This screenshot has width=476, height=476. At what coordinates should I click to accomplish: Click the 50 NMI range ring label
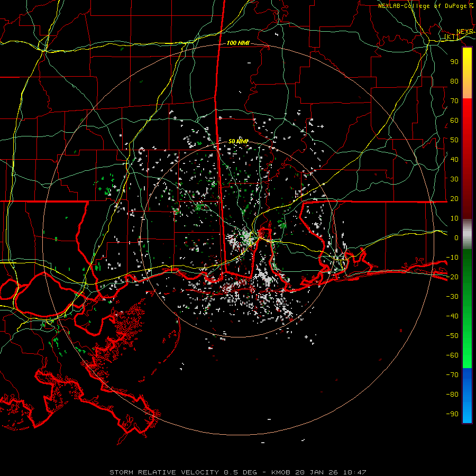(239, 141)
